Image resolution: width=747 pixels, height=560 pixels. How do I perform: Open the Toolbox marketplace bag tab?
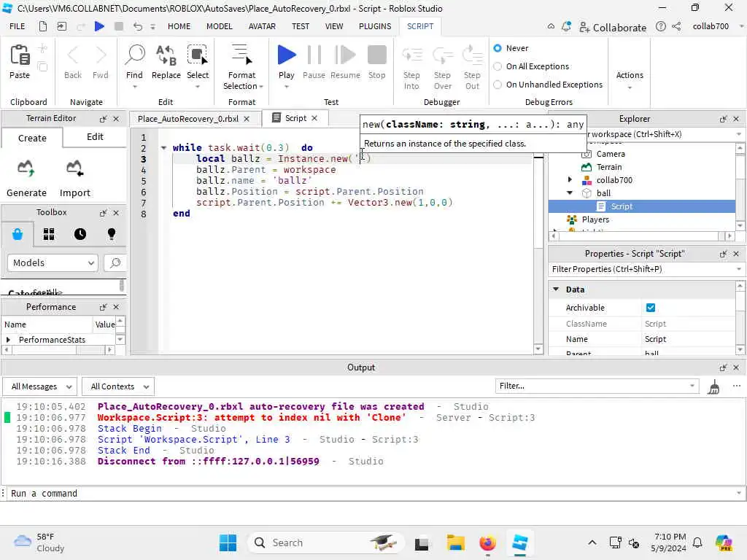click(18, 234)
